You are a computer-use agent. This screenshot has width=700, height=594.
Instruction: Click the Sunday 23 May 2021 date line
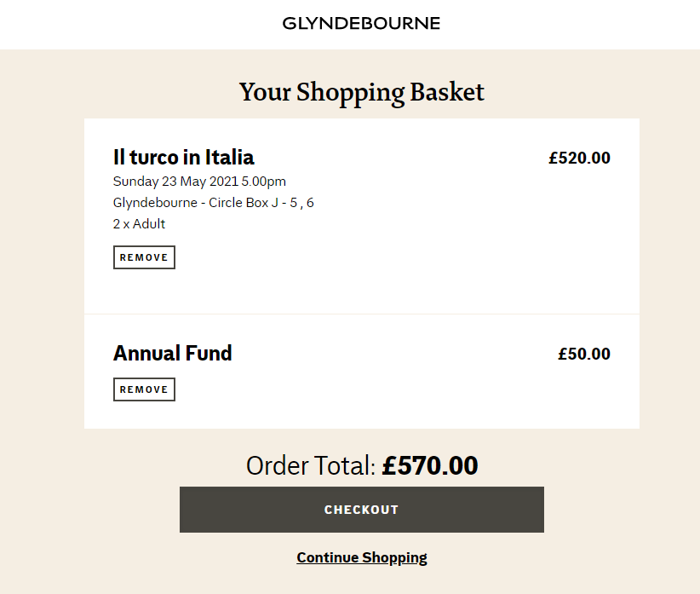(x=199, y=182)
